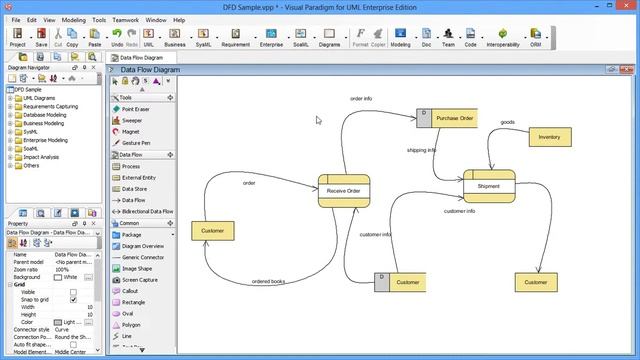This screenshot has width=640, height=360.
Task: Expand the Impact Analysis folder
Action: coord(10,157)
